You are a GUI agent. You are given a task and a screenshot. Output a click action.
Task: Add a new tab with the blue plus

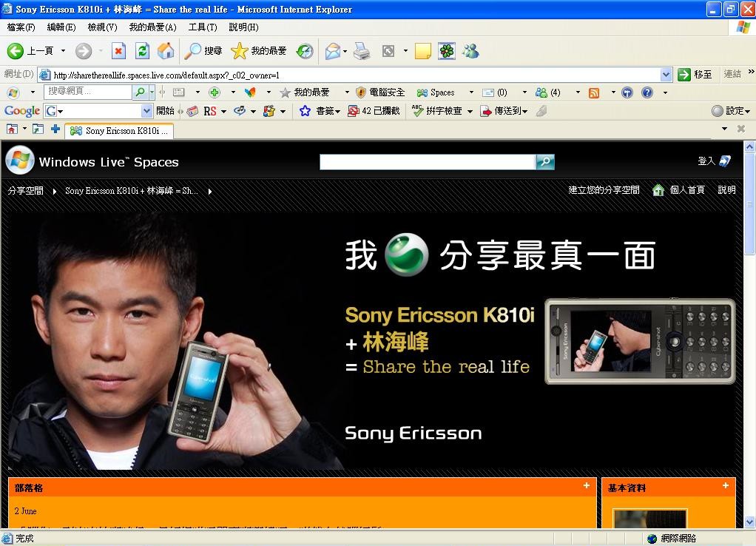[55, 129]
